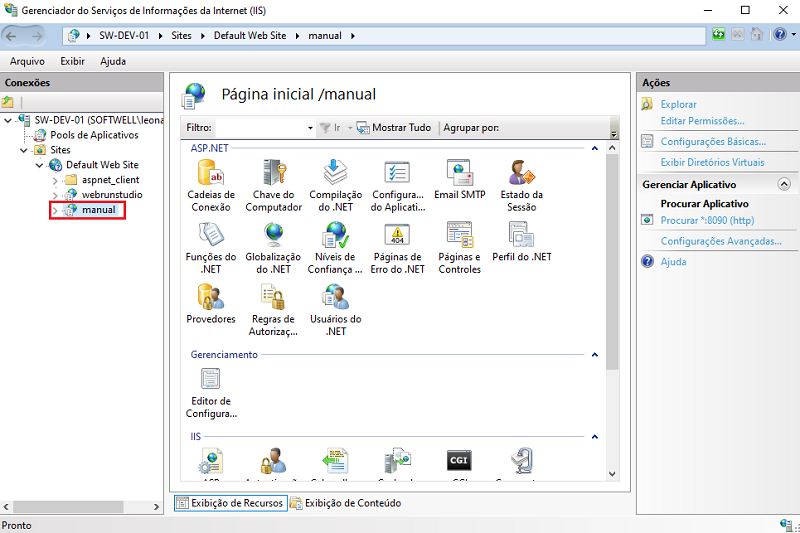
Task: Open Regras de Autorização icon
Action: (273, 310)
